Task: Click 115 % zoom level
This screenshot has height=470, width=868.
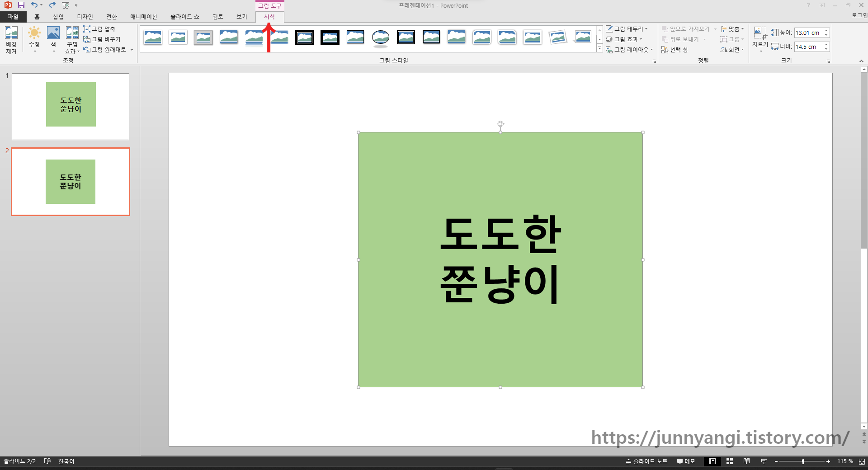Action: click(x=845, y=461)
